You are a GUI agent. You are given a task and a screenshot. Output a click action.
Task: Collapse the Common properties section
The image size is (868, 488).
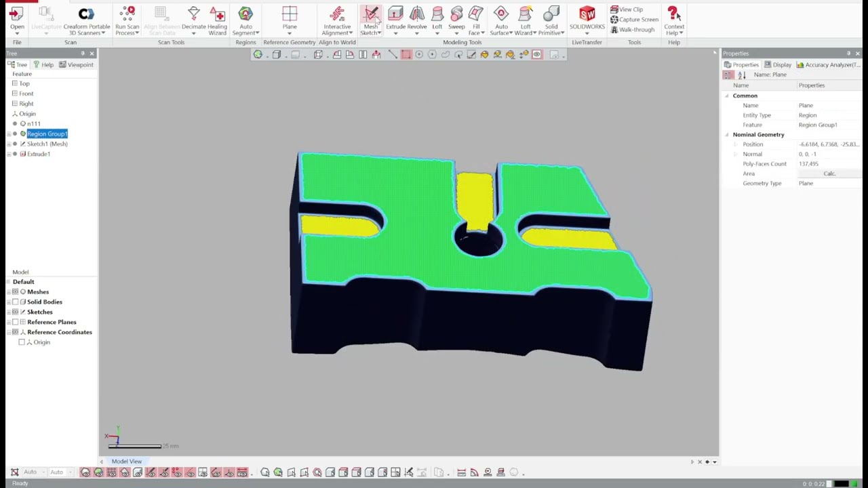[x=727, y=96]
